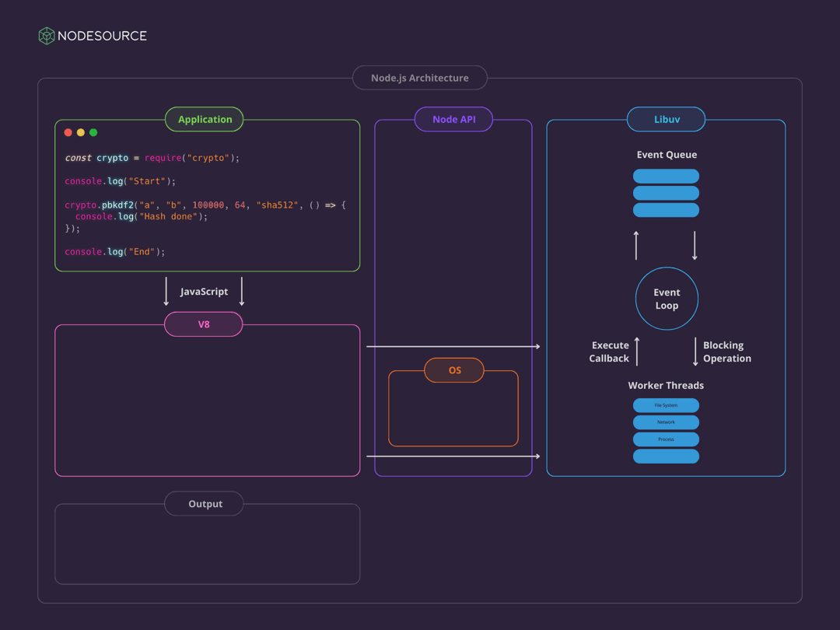This screenshot has height=630, width=840.
Task: Click the upward arrow beside Execute Callback
Action: tap(637, 352)
